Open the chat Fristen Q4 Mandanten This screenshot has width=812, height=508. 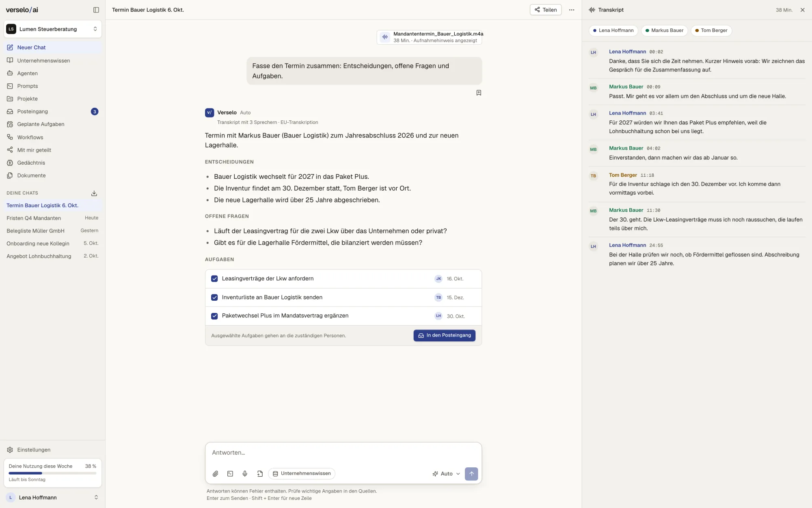(52, 218)
